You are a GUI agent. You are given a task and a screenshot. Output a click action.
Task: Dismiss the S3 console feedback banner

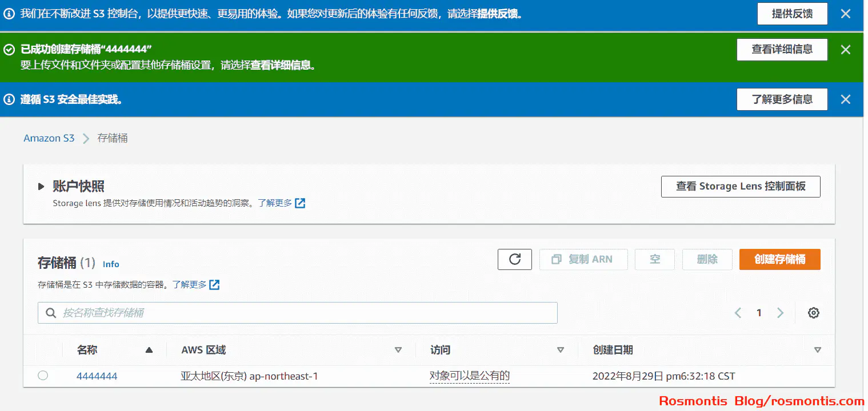click(x=846, y=14)
